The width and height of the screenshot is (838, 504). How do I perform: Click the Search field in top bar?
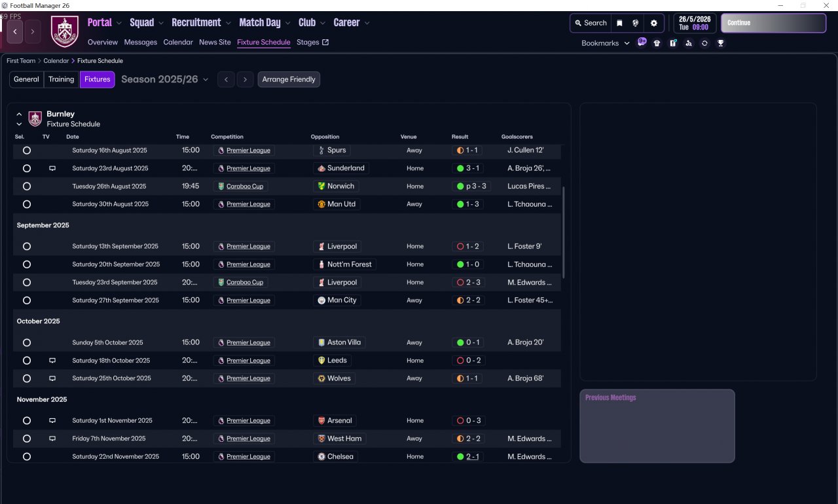point(591,23)
